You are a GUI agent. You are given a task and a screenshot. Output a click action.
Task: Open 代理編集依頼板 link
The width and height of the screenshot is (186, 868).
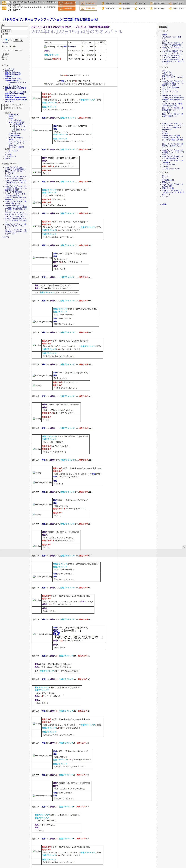pos(14,135)
